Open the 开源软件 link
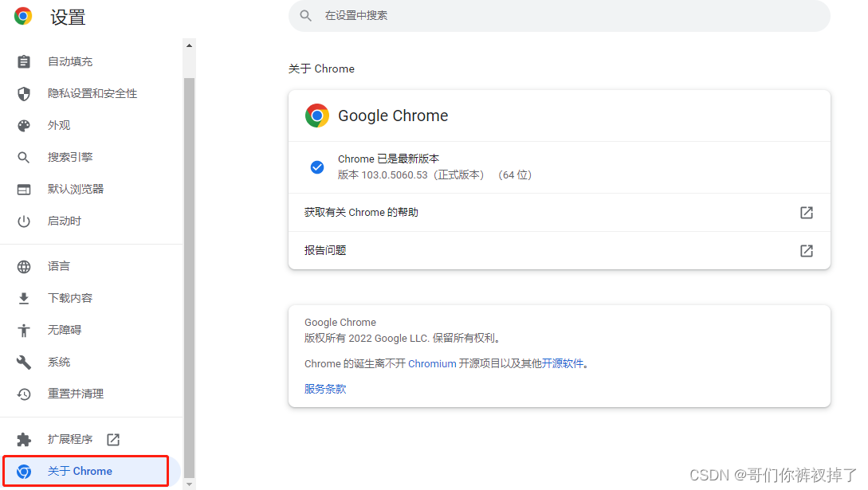The height and width of the screenshot is (490, 868). tap(563, 363)
